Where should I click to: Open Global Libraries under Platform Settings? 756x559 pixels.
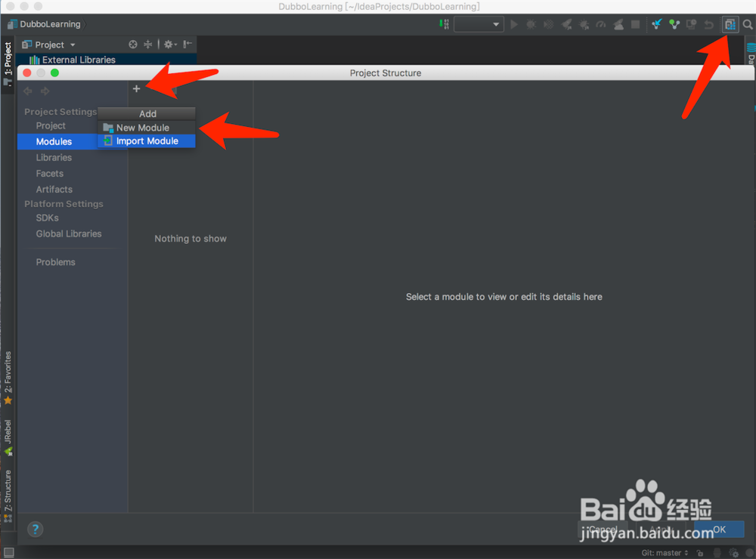coord(69,233)
